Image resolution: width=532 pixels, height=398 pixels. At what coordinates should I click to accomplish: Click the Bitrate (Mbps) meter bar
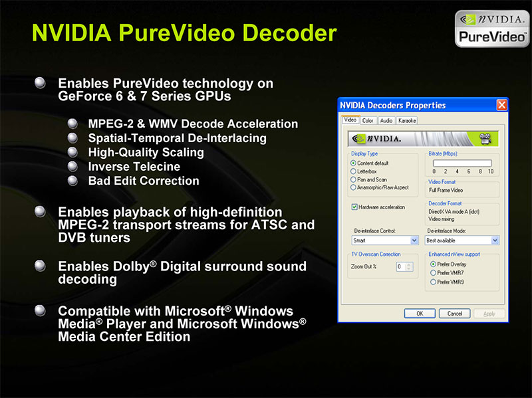point(462,163)
